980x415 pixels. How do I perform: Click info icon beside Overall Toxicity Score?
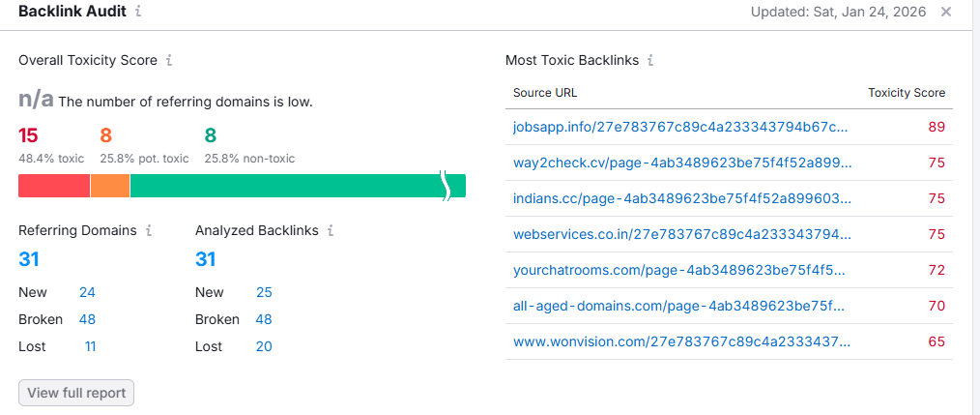point(169,60)
